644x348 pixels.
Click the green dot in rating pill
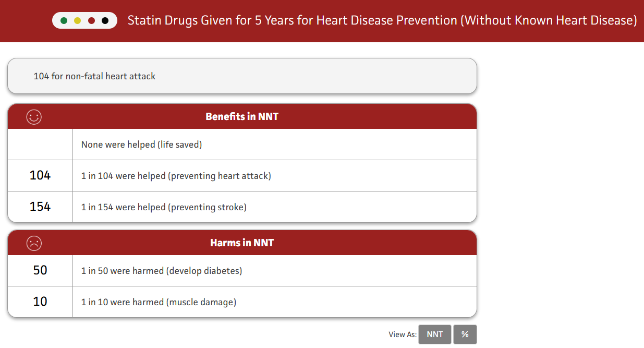[64, 21]
